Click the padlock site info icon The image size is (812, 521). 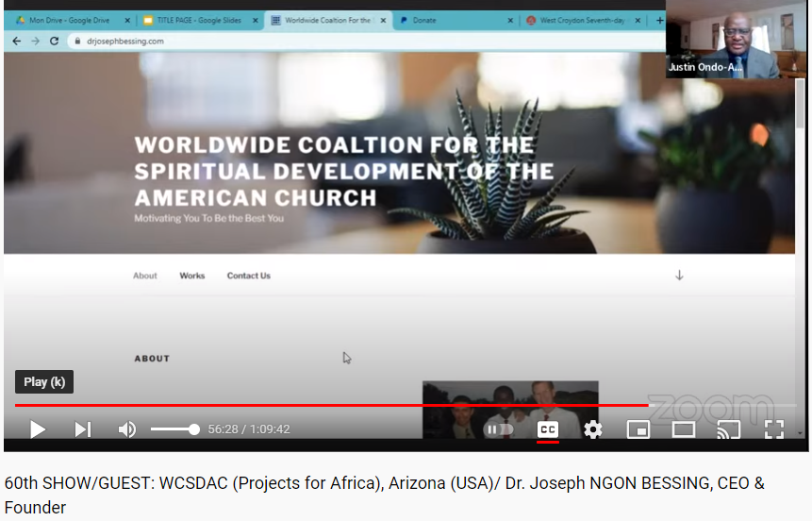77,41
